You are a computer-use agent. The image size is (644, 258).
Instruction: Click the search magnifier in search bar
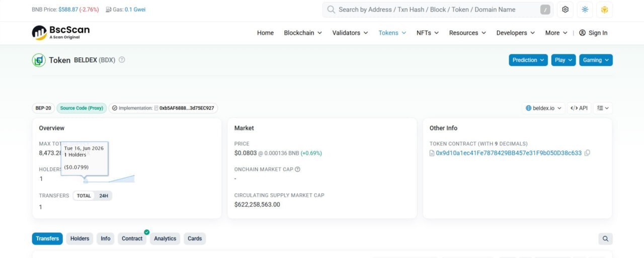(x=331, y=10)
